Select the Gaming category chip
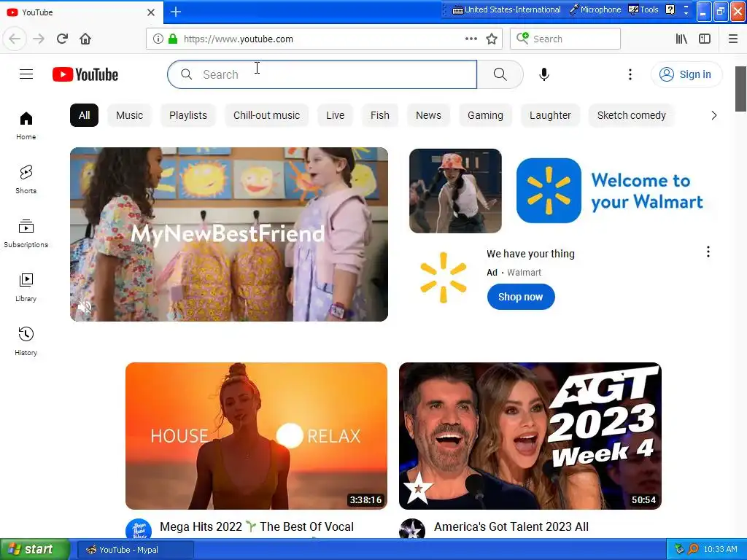Viewport: 747px width, 560px height. pos(485,115)
